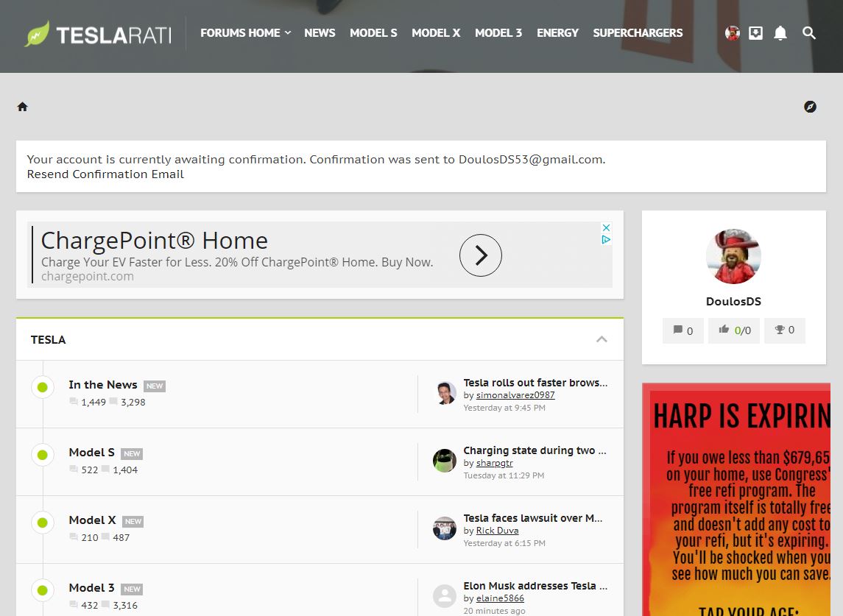
Task: Click simonalvarez0987 avatar thumbnail
Action: (x=445, y=393)
